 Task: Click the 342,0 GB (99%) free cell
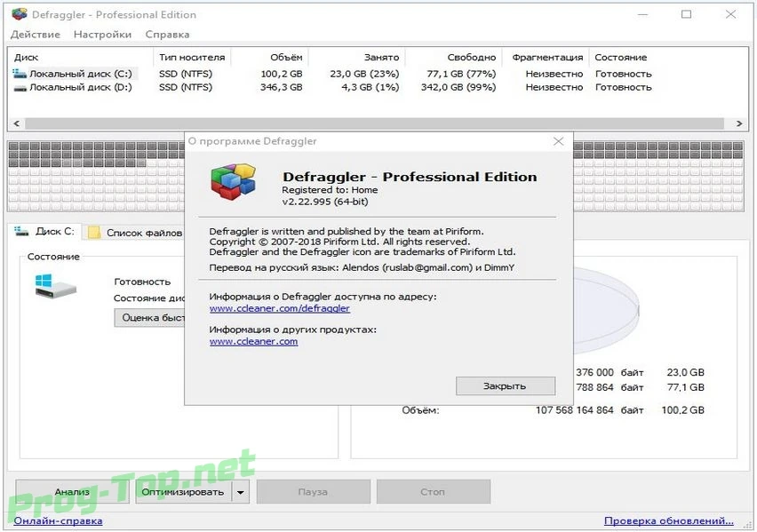(458, 87)
